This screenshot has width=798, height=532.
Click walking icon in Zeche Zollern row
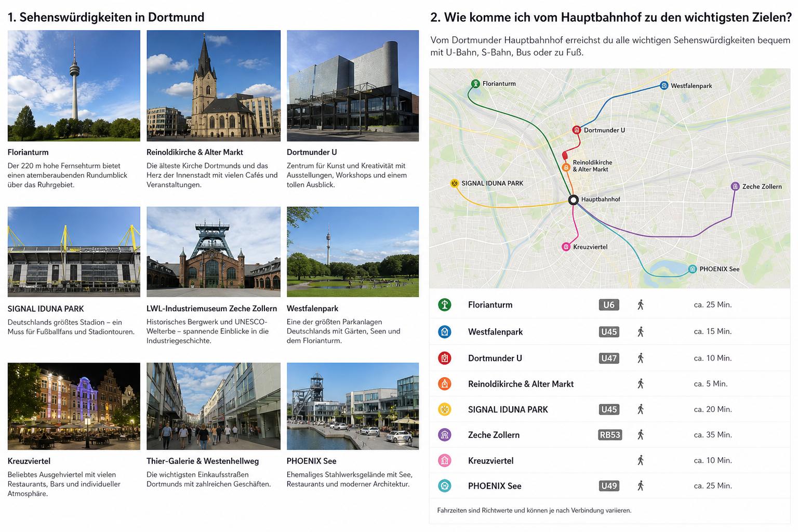pyautogui.click(x=641, y=435)
